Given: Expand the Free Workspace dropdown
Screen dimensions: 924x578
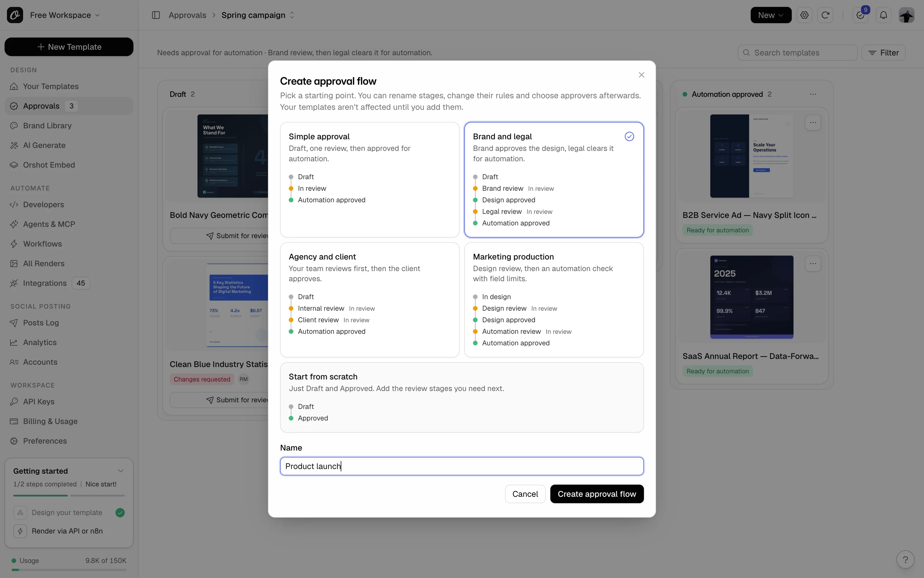Looking at the screenshot, I should [x=65, y=15].
